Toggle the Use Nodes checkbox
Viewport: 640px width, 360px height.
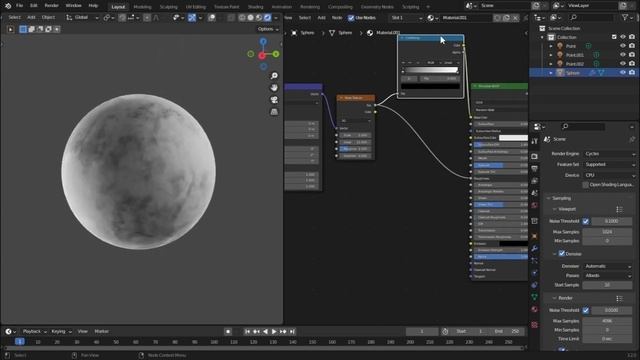[x=351, y=18]
